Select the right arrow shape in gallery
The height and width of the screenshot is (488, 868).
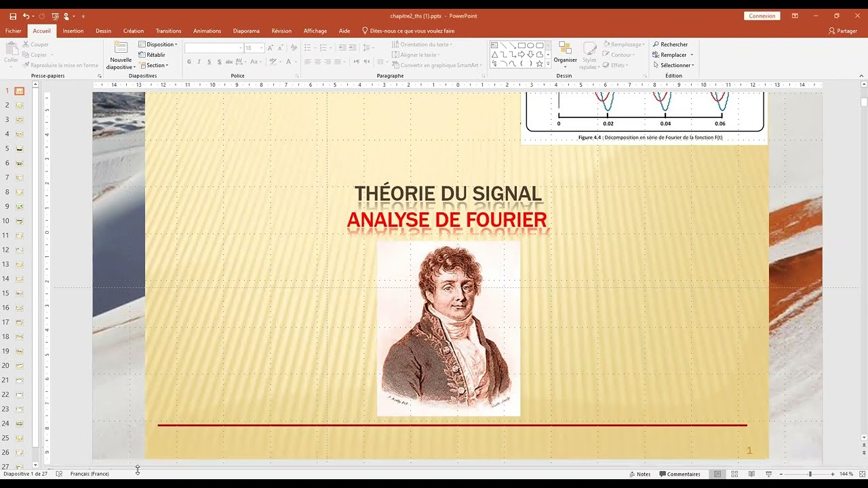[521, 55]
